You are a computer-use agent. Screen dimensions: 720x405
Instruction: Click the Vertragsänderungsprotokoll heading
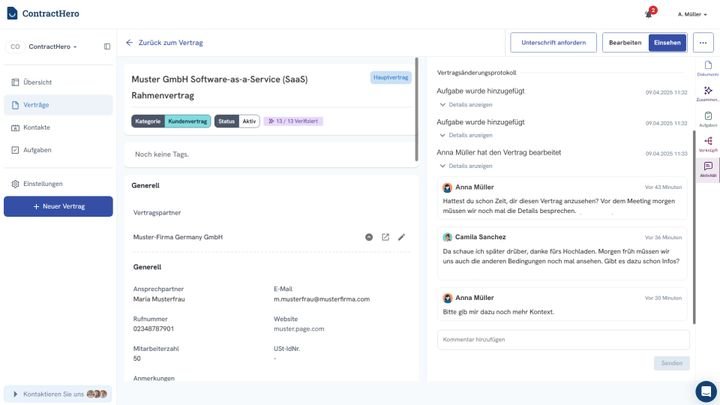pyautogui.click(x=476, y=73)
